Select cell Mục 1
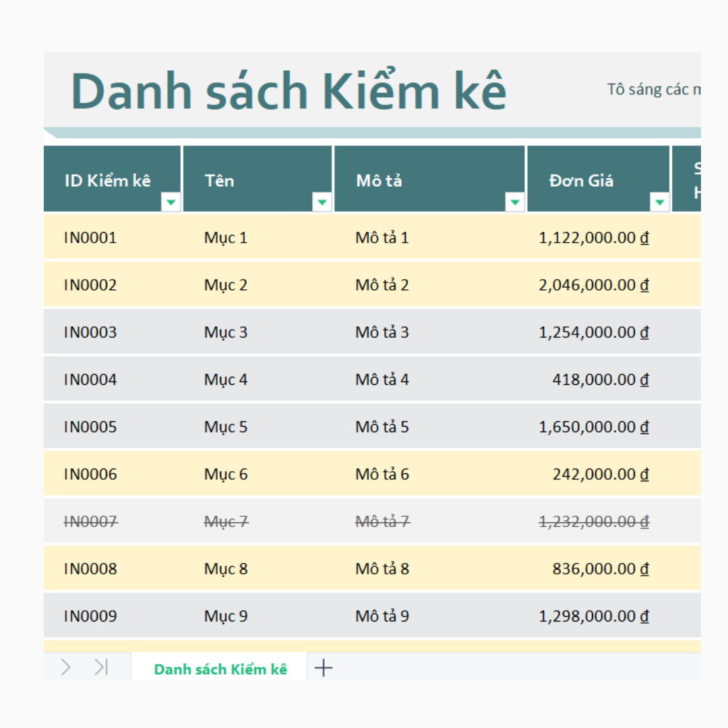 [257, 237]
